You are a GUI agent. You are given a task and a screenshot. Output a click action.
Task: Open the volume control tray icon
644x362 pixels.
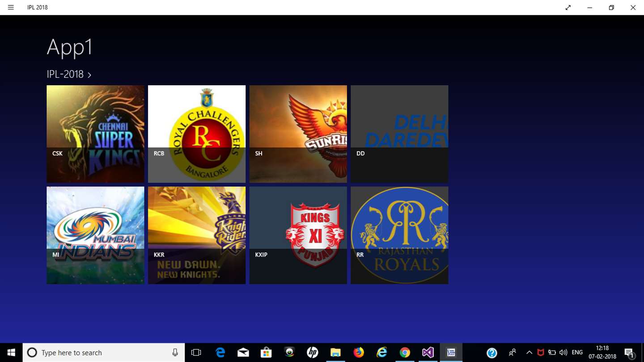tap(563, 353)
